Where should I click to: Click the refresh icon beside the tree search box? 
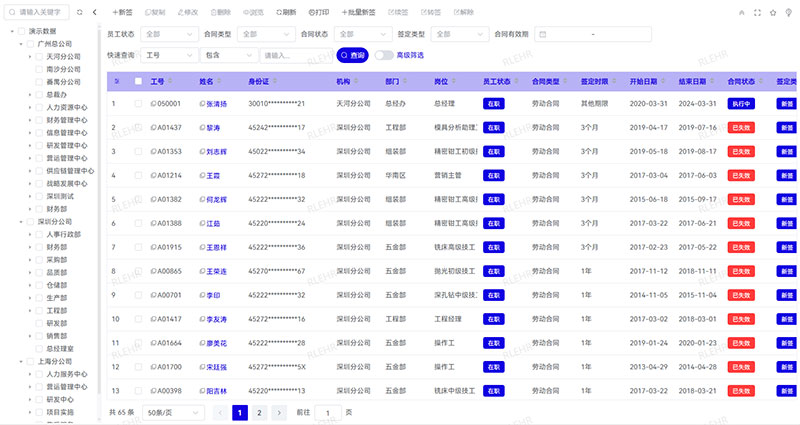click(x=80, y=12)
